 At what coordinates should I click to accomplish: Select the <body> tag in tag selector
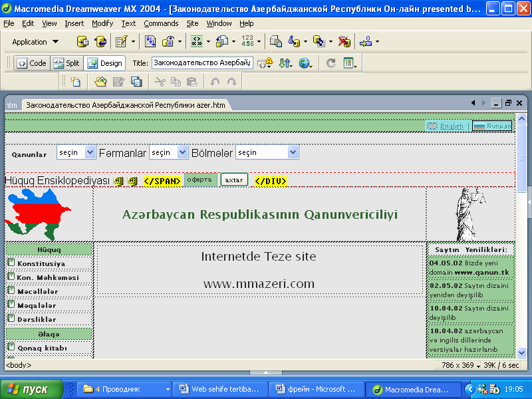(19, 365)
